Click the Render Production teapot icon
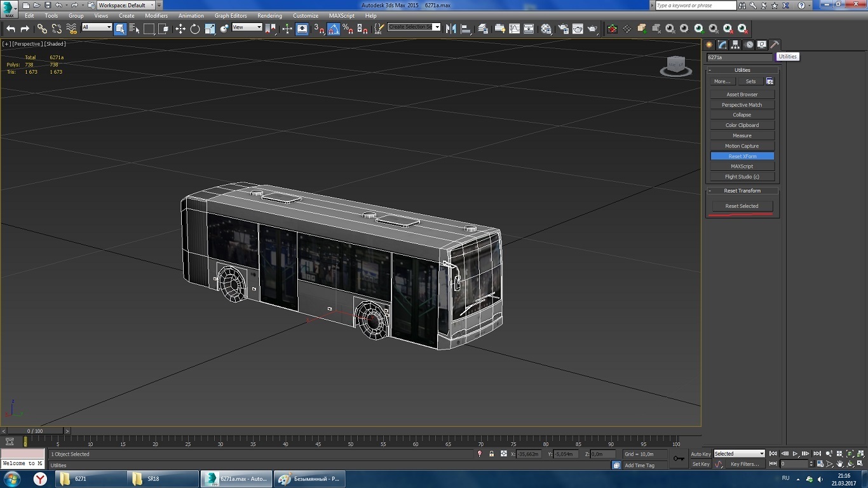This screenshot has height=488, width=868. pyautogui.click(x=592, y=29)
